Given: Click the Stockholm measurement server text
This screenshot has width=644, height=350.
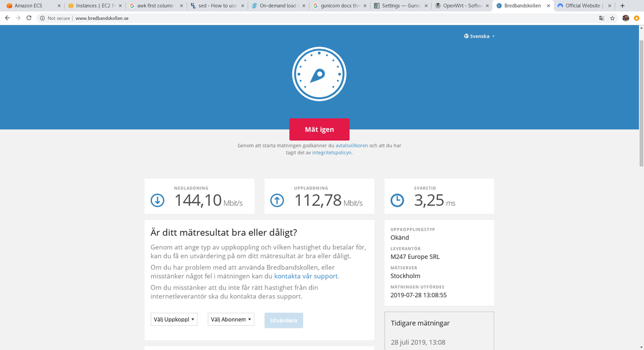Looking at the screenshot, I should (x=405, y=276).
